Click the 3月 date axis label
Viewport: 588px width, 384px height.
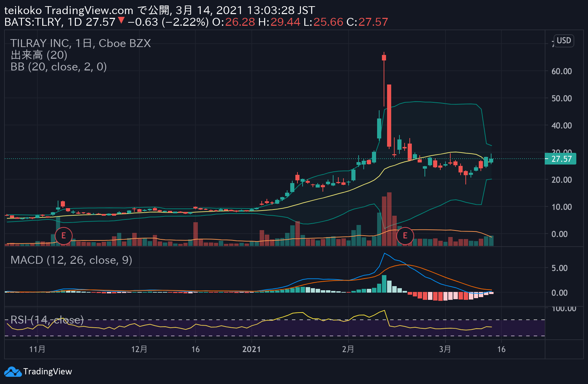(x=445, y=349)
